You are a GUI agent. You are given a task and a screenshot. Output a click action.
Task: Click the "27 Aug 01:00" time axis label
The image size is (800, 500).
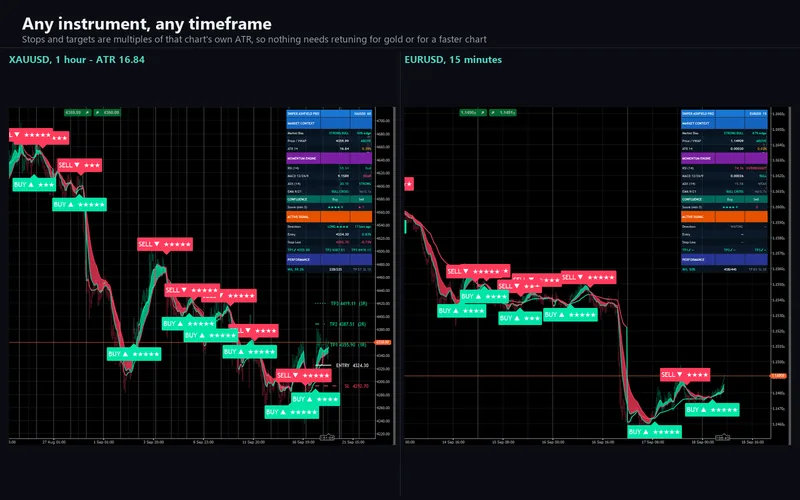tap(54, 442)
